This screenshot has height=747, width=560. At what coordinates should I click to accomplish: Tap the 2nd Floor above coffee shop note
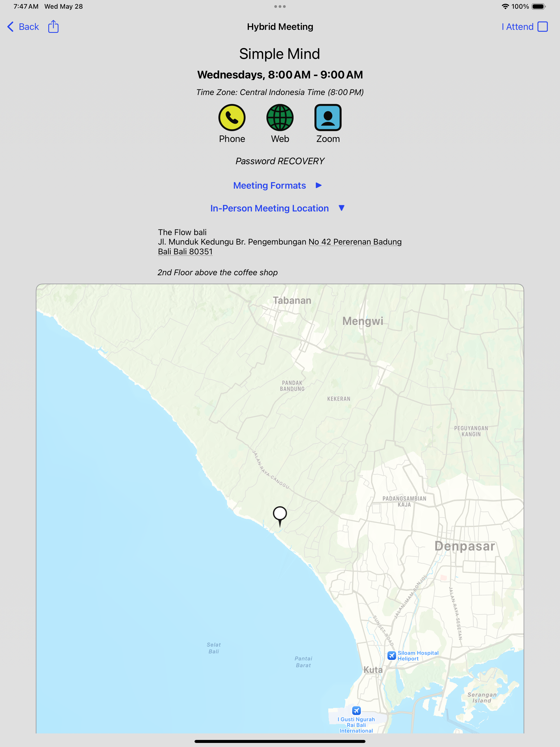click(x=217, y=273)
